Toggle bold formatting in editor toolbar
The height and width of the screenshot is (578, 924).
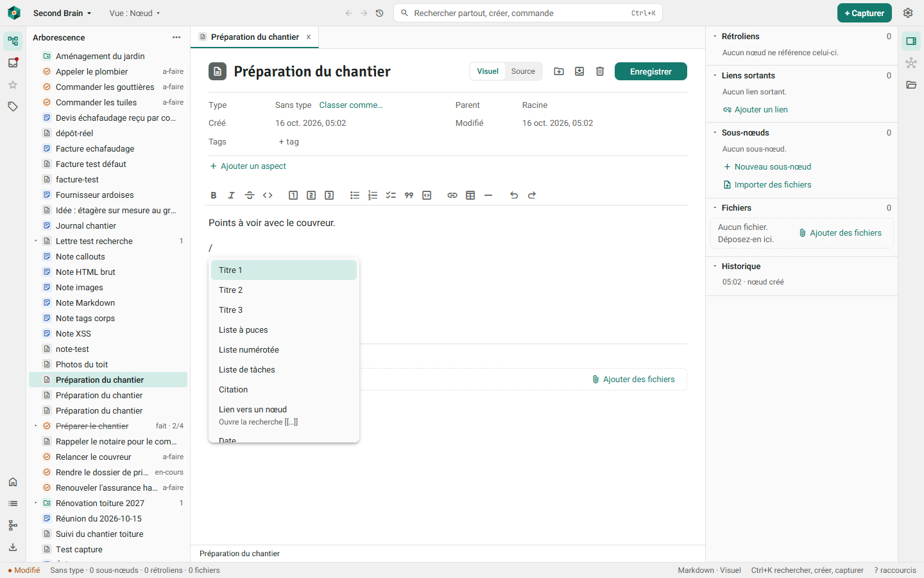point(214,195)
